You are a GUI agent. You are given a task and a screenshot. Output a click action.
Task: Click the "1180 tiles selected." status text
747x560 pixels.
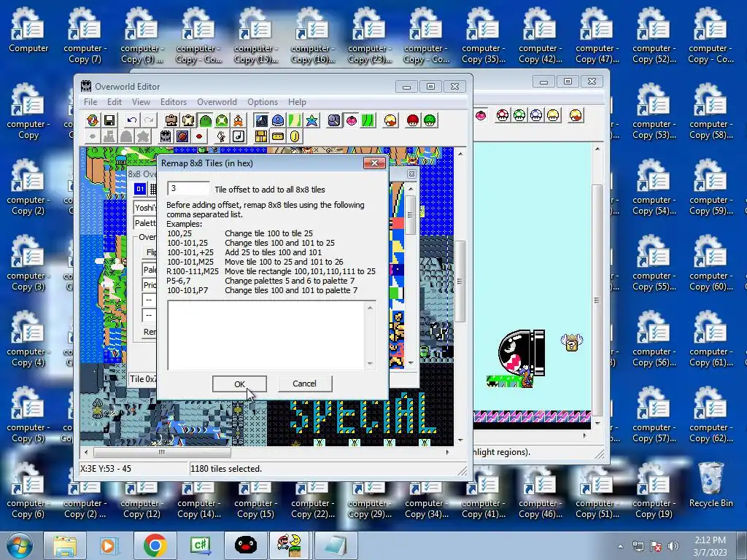tap(226, 469)
